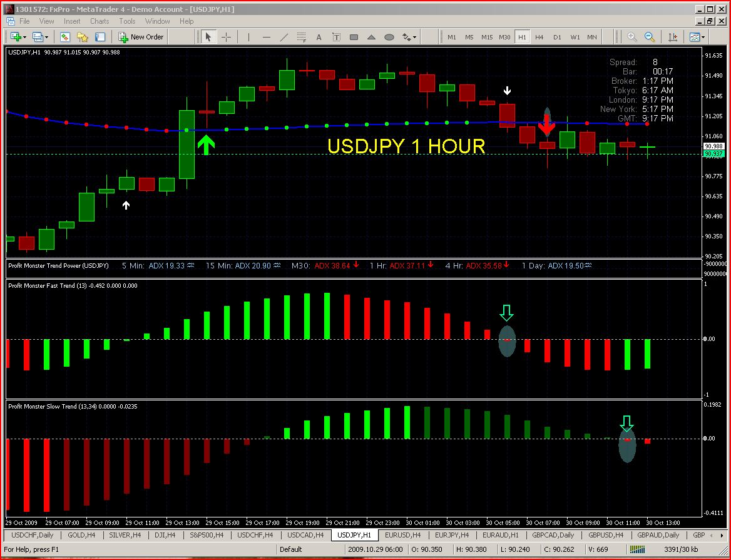This screenshot has width=731, height=560.
Task: Select the Cursor arrow tool
Action: [208, 37]
